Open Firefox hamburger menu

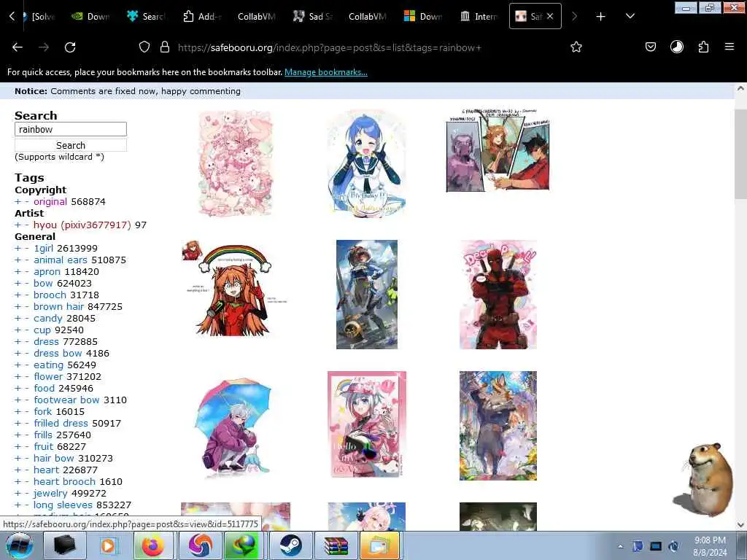[x=729, y=47]
